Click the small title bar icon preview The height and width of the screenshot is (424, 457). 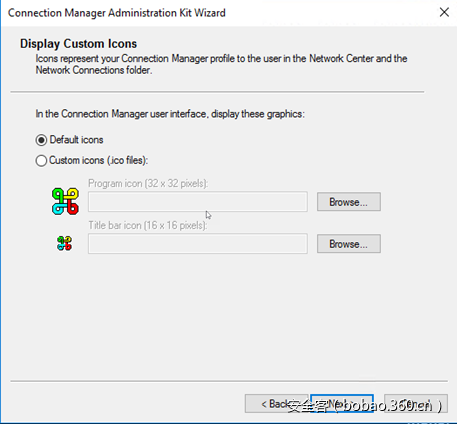coord(64,243)
